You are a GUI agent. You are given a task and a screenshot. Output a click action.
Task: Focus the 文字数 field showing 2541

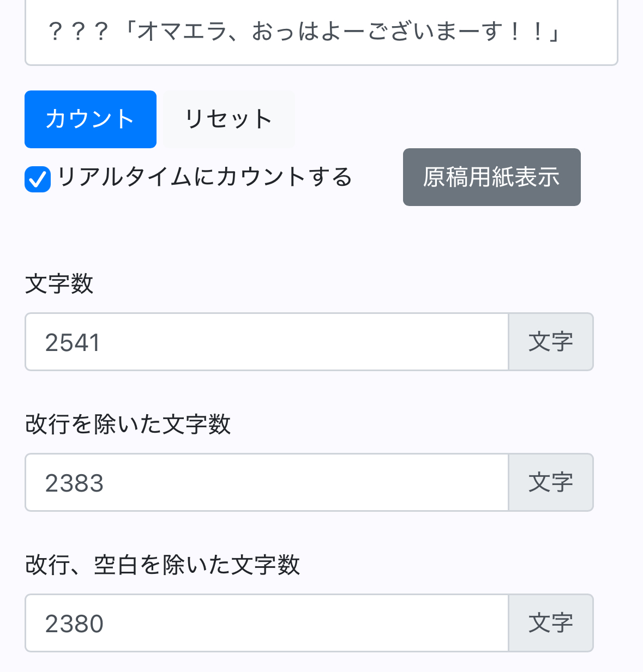pos(267,342)
